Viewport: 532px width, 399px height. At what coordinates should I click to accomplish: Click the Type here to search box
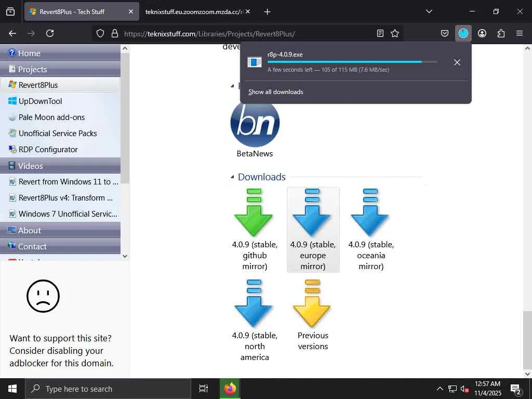coord(108,389)
